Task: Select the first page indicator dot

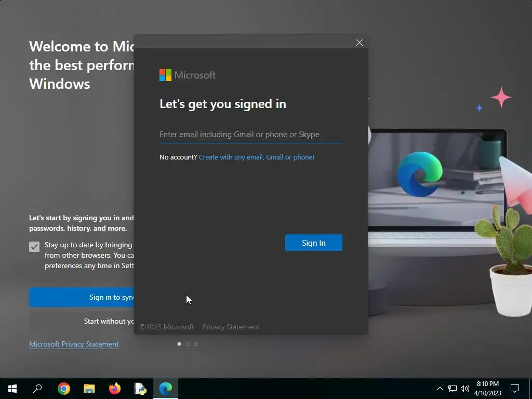Action: click(179, 344)
